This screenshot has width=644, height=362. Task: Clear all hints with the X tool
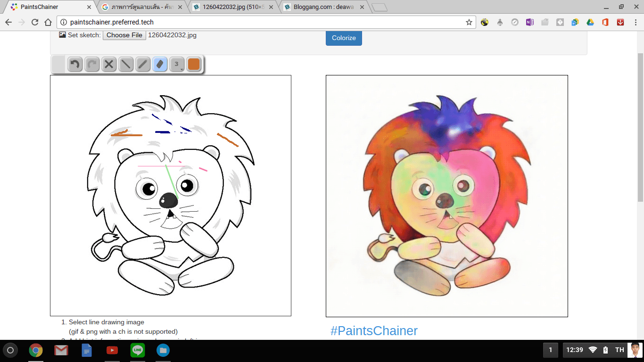point(109,64)
